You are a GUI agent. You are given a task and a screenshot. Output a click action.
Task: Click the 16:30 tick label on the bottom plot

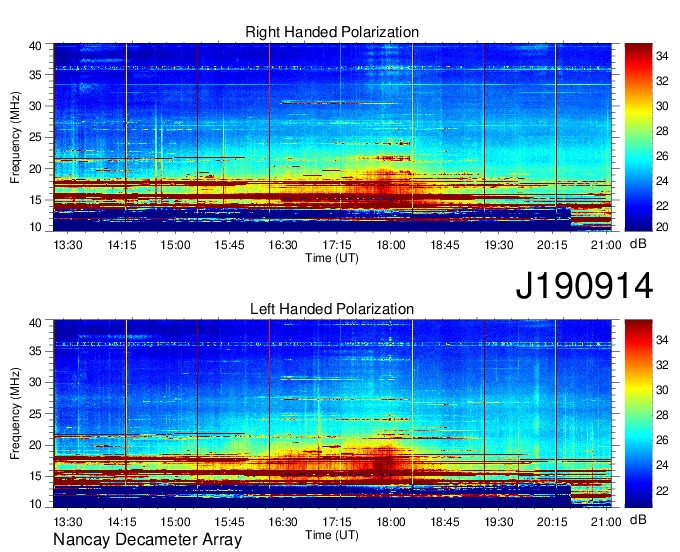click(283, 522)
